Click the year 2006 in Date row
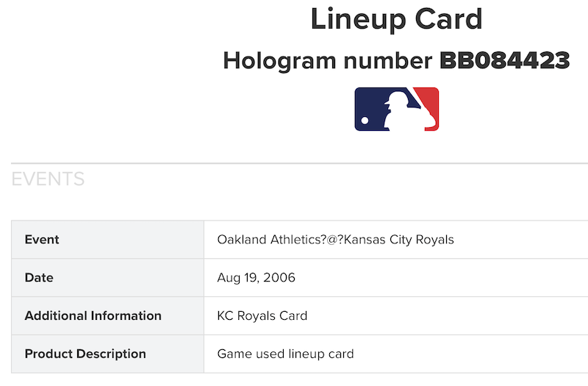 click(x=279, y=278)
